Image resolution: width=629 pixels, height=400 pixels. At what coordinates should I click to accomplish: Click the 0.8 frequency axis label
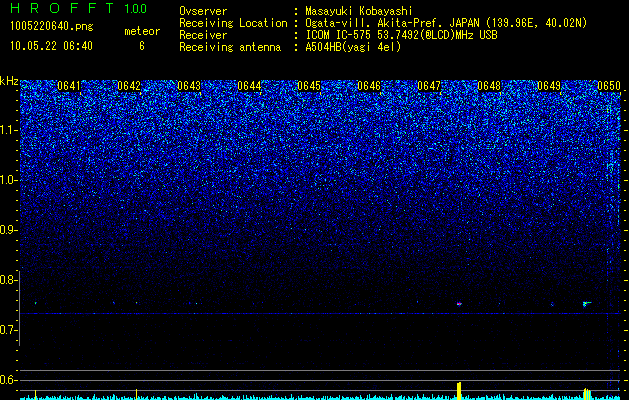[8, 280]
